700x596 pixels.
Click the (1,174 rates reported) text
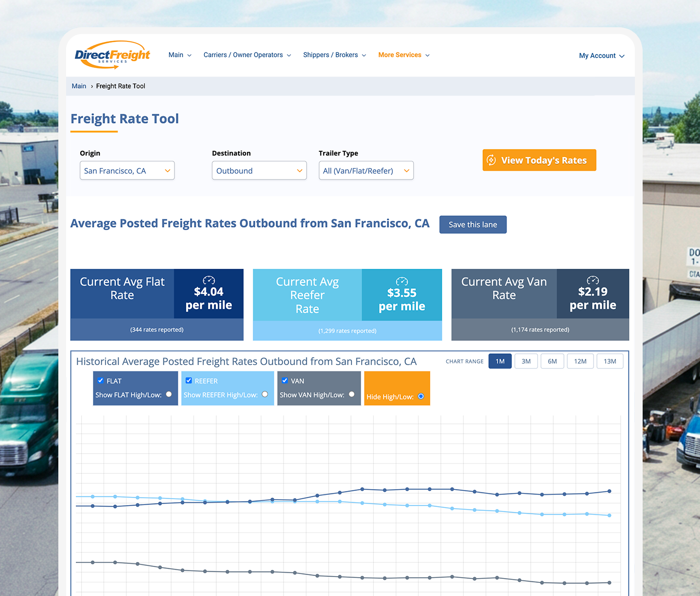tap(540, 330)
